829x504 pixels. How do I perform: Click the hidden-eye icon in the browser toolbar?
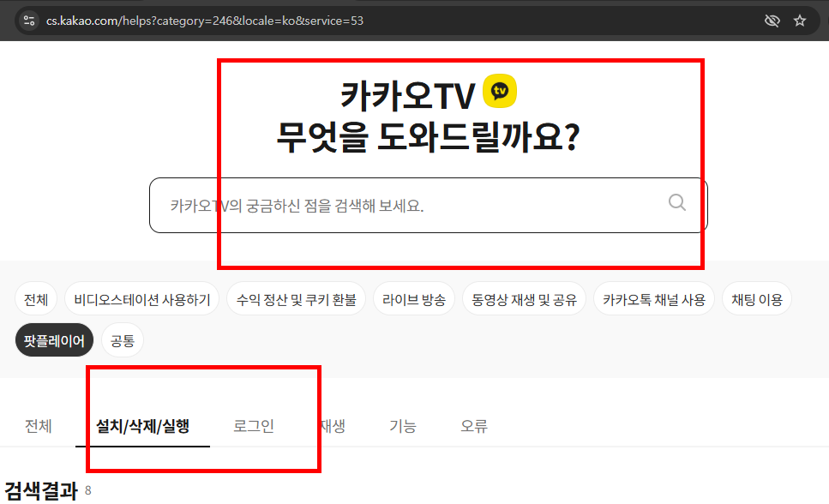pos(772,20)
